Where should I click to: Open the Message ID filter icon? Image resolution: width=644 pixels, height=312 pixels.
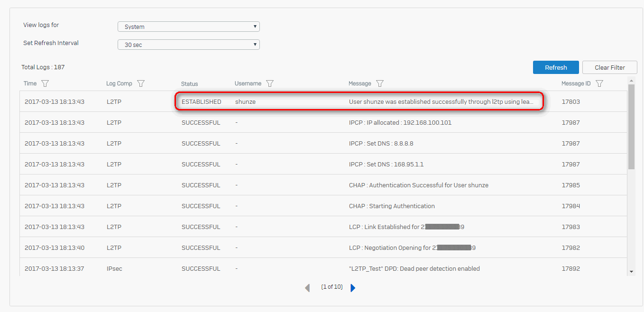599,83
